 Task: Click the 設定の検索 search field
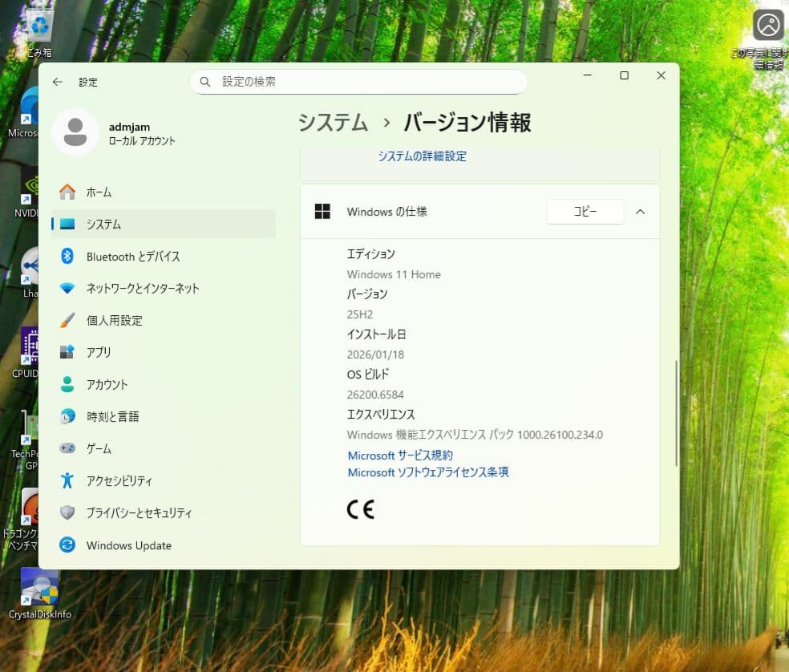(x=358, y=82)
